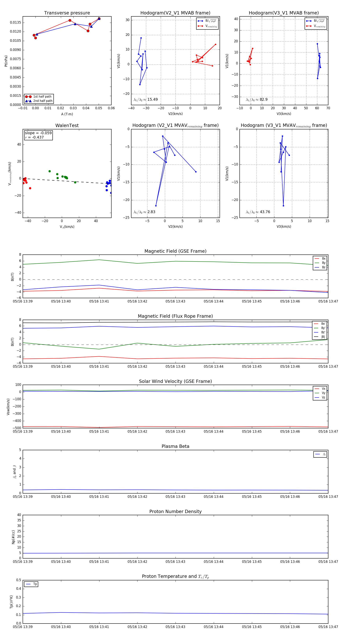Click the "Magnetic Field (Flux Rope Frame)" title
The width and height of the screenshot is (351, 644).
coord(175,316)
